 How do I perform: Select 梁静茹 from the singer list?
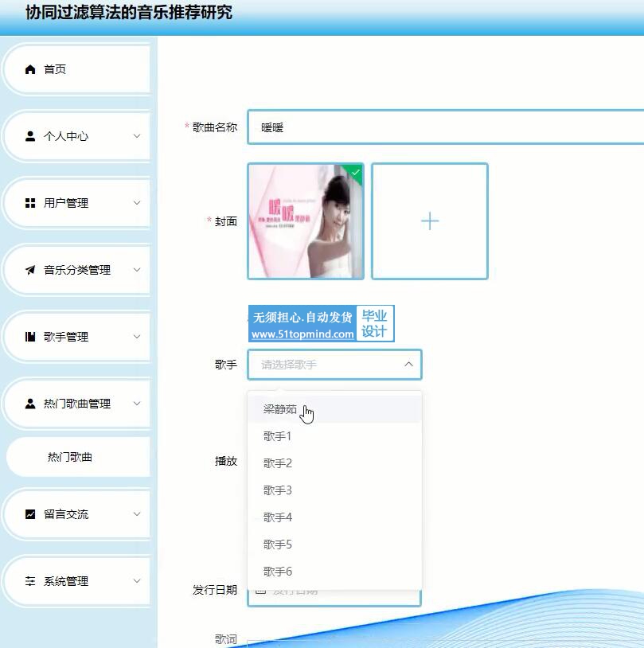pos(280,409)
